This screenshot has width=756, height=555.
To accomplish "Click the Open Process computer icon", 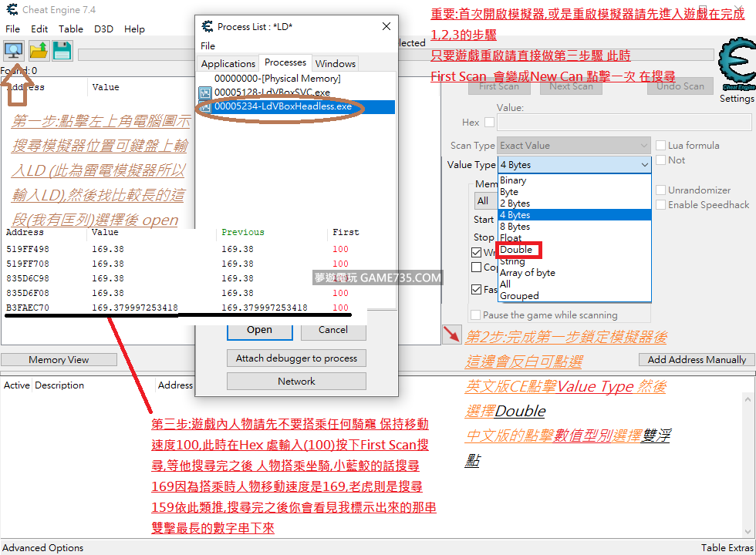I will point(13,51).
